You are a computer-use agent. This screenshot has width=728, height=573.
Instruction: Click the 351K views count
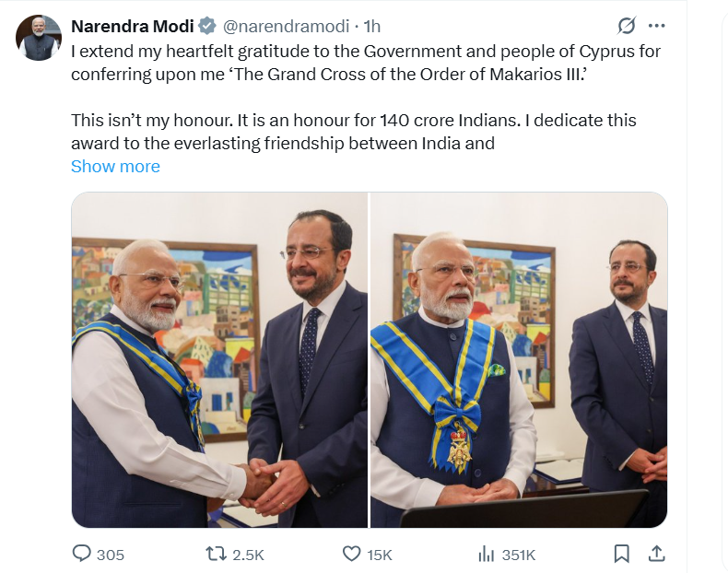(x=519, y=555)
